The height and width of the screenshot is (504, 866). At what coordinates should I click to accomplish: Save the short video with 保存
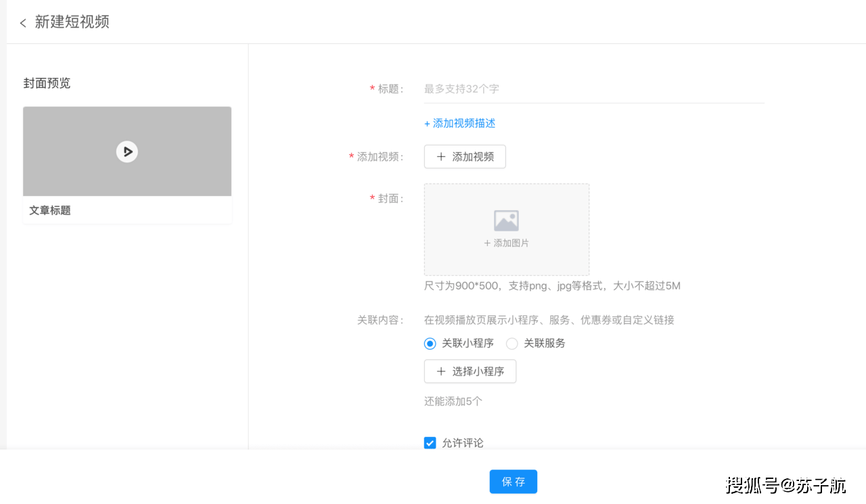514,482
